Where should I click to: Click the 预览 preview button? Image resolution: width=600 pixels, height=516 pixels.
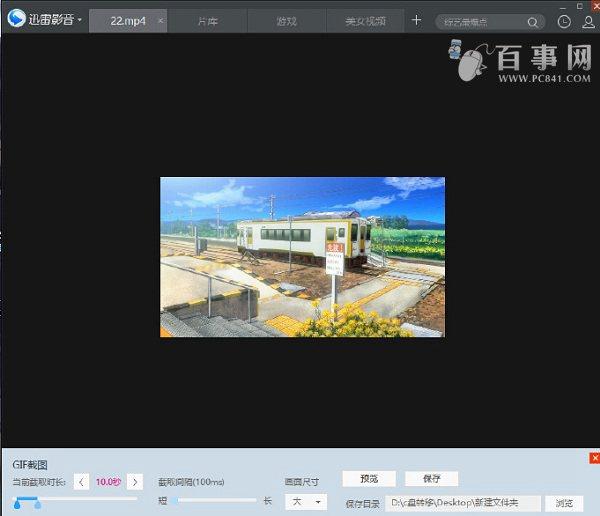[369, 478]
